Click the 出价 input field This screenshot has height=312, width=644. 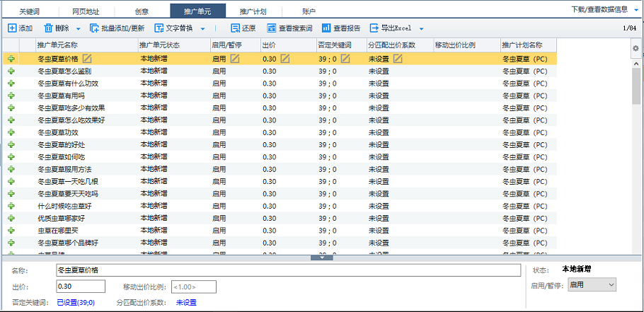tap(81, 287)
